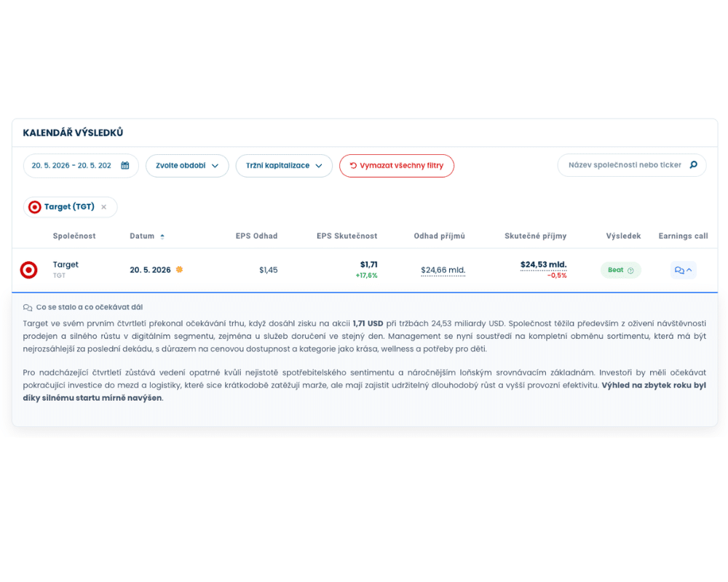Remove the Target (TGT) filter chip

103,207
